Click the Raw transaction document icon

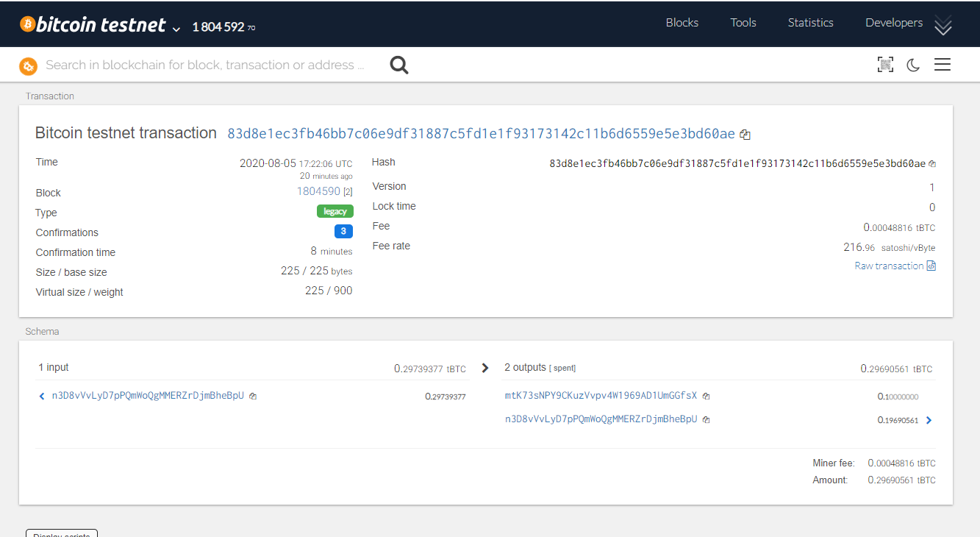931,266
